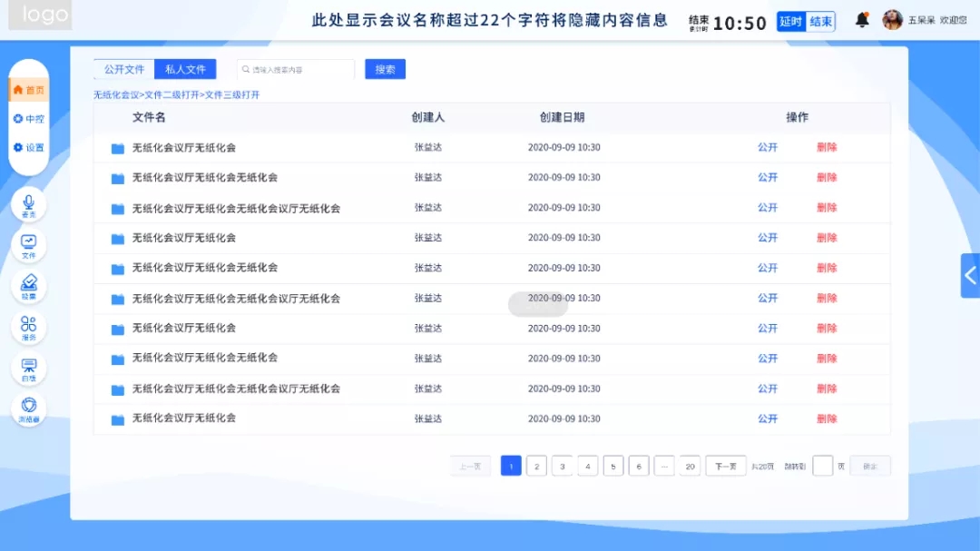Select the microphone speaking tool in sidebar
Screen dimensions: 980x551
[x=29, y=205]
